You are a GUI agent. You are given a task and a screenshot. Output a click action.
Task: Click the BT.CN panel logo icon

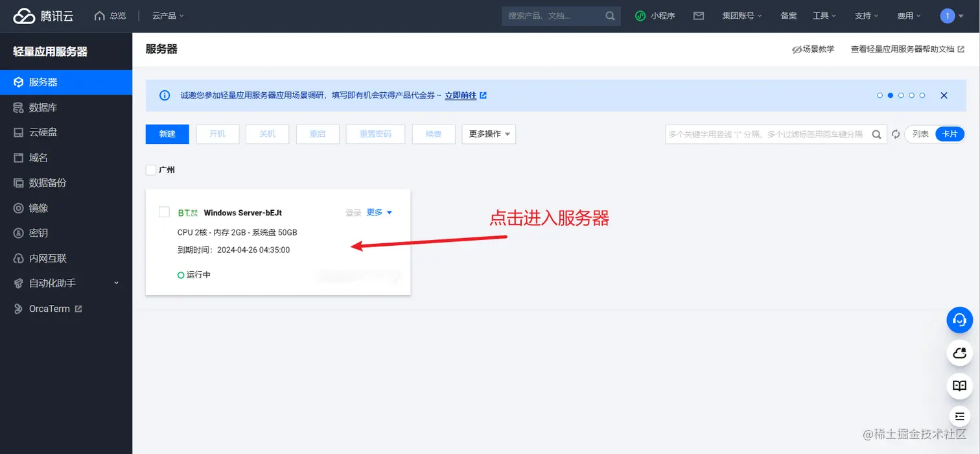click(x=187, y=213)
